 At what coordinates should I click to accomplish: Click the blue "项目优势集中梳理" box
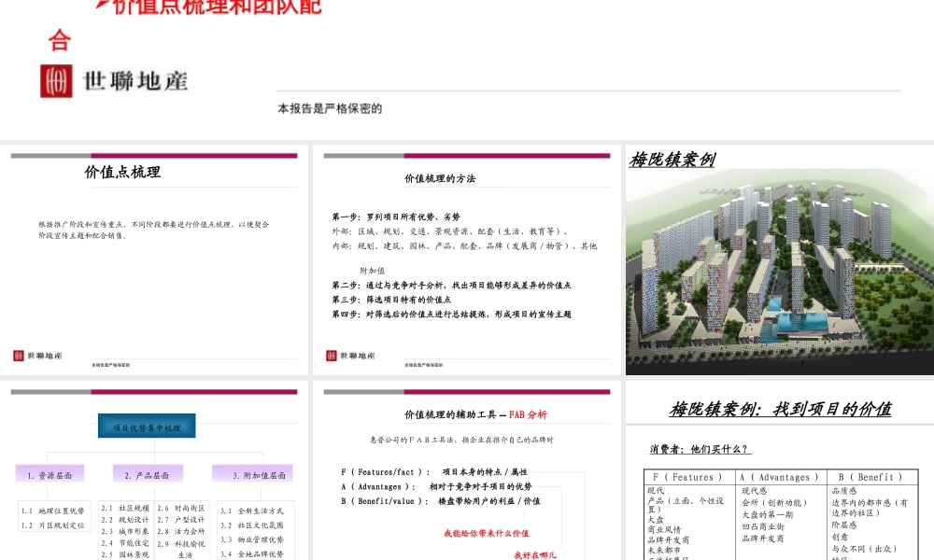coord(147,427)
